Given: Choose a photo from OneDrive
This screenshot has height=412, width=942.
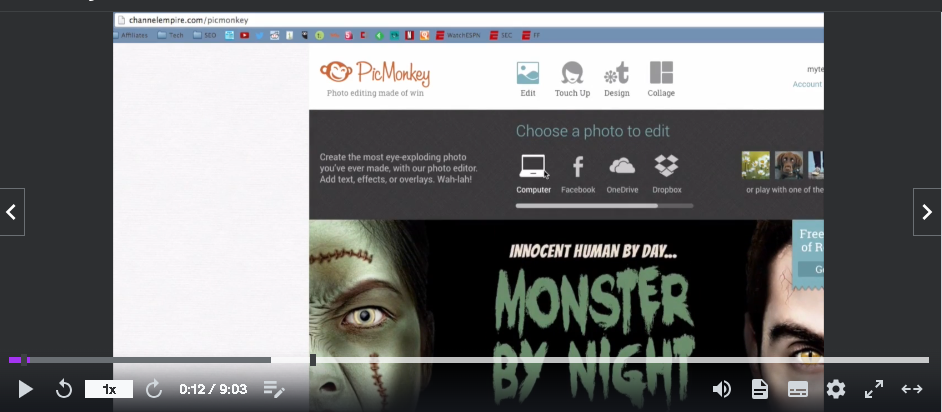Looking at the screenshot, I should (x=622, y=174).
